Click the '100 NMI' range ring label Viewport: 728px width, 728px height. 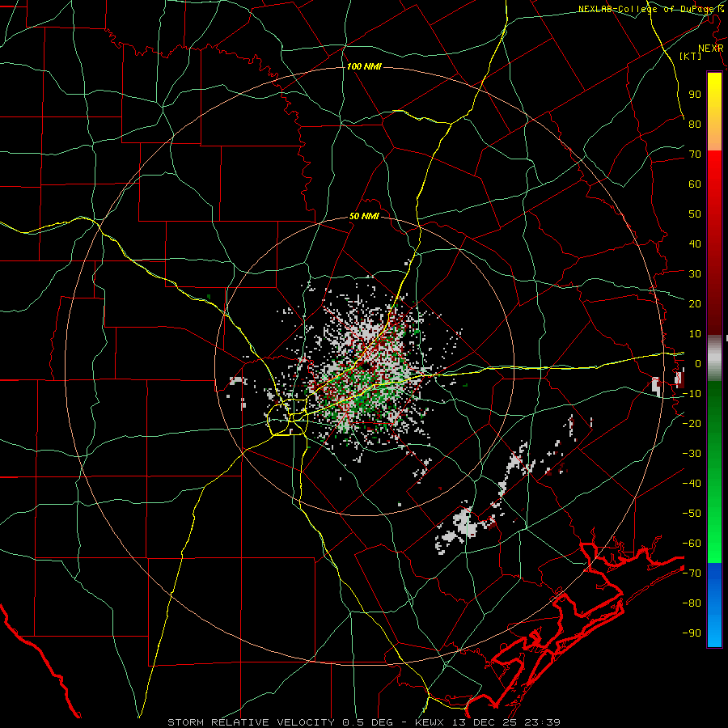click(x=364, y=66)
